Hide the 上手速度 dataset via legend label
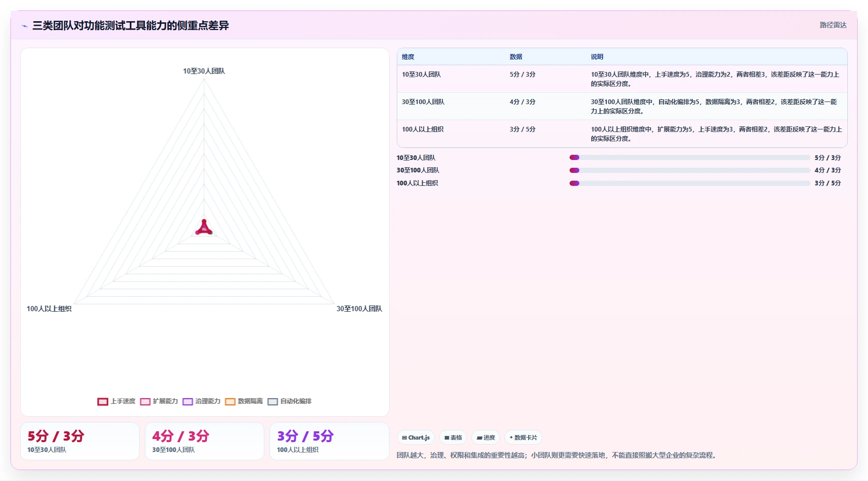 point(123,401)
